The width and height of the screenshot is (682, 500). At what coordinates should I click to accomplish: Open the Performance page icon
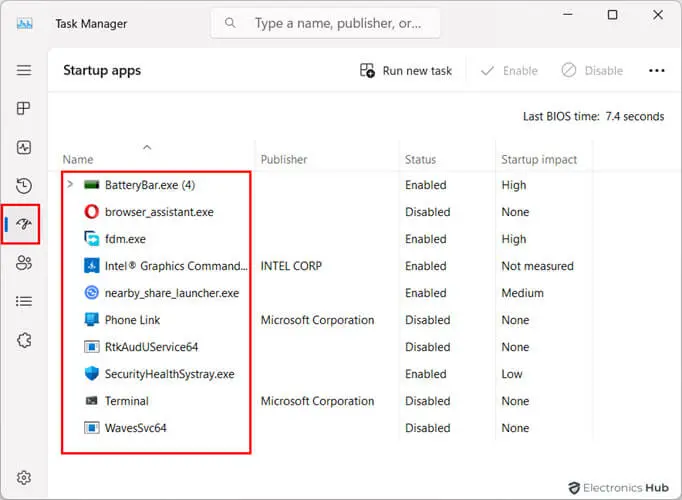(x=24, y=147)
